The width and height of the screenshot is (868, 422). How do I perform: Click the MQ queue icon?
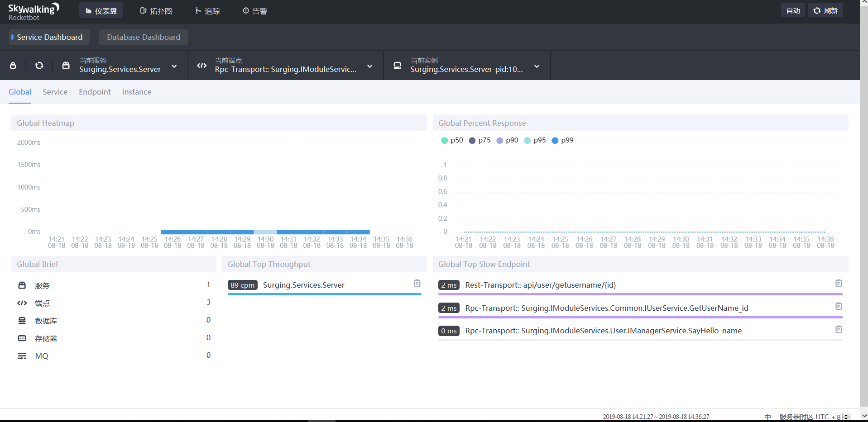pos(22,356)
